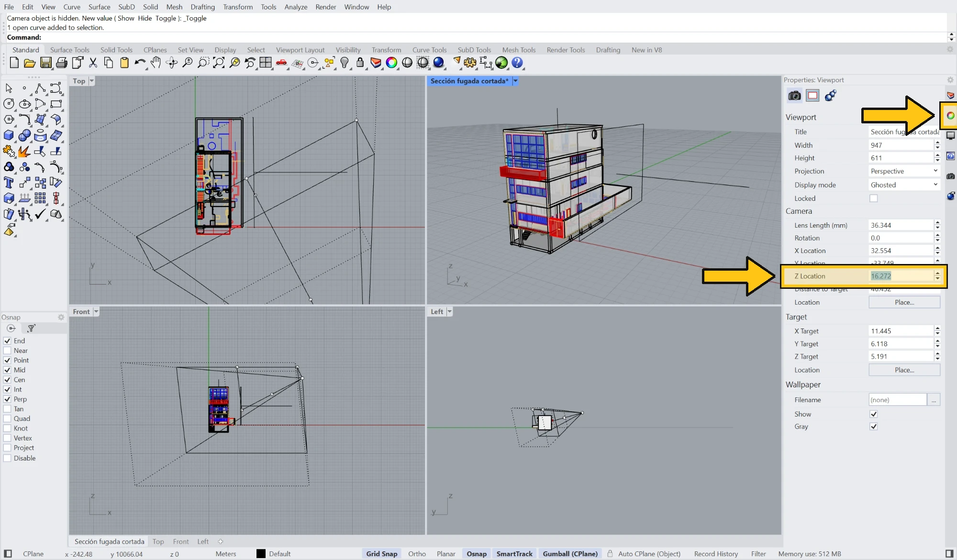Click the Lens Length input field
Image resolution: width=957 pixels, height=560 pixels.
[x=901, y=225]
